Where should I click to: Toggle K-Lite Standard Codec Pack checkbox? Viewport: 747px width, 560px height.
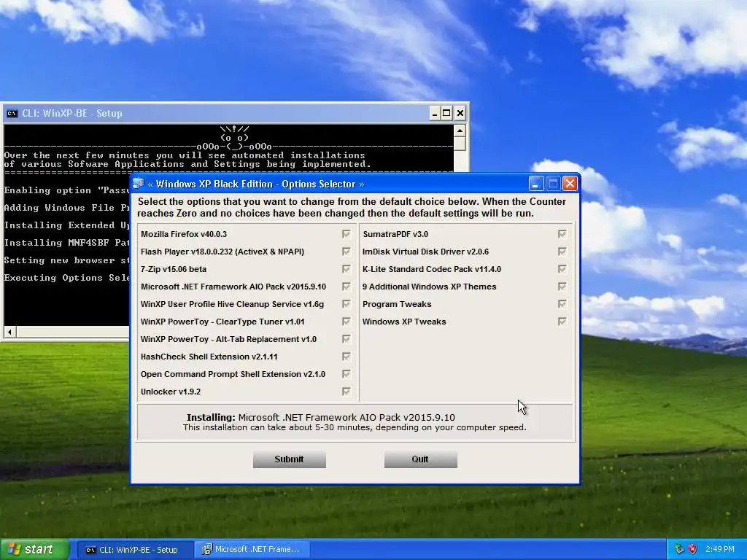(x=562, y=269)
